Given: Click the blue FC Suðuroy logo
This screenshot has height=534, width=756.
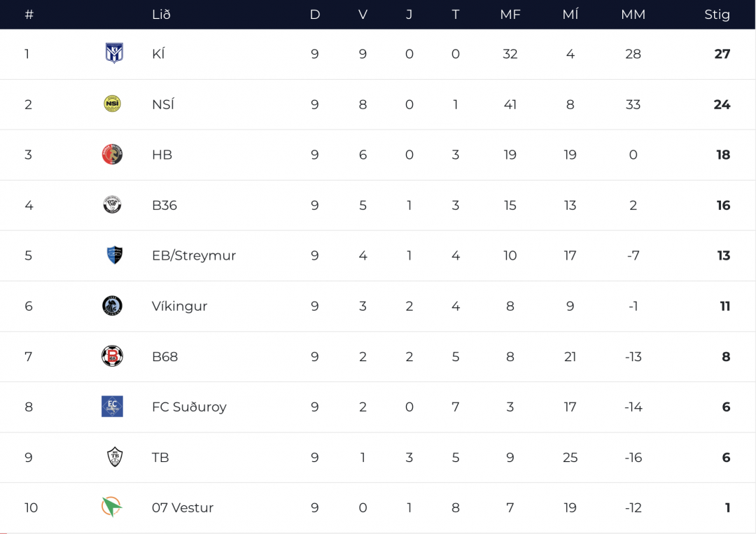Looking at the screenshot, I should click(112, 406).
